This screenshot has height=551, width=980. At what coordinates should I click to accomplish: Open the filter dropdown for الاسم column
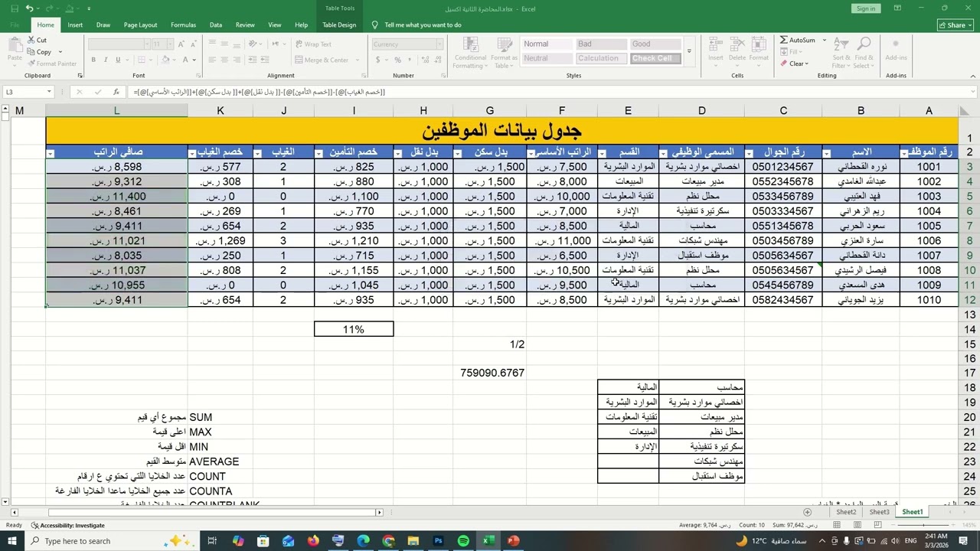pos(828,153)
